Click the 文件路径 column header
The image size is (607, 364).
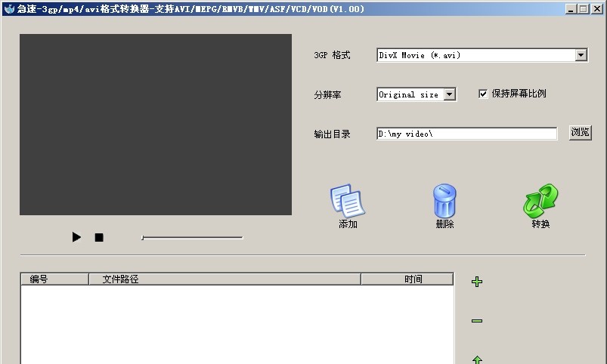[x=225, y=279]
